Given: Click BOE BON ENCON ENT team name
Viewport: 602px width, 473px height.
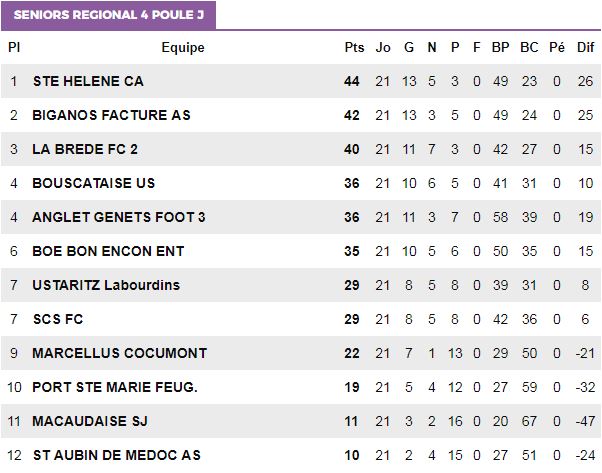Looking at the screenshot, I should click(108, 251).
